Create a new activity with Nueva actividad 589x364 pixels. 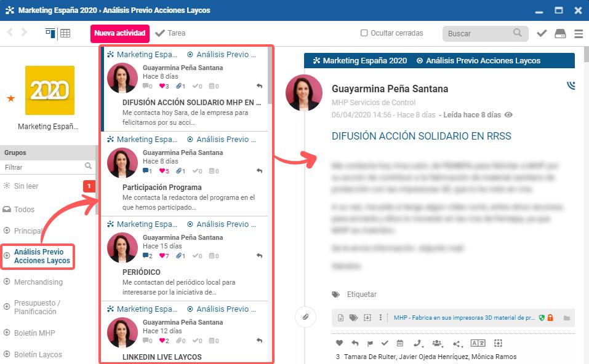(120, 33)
